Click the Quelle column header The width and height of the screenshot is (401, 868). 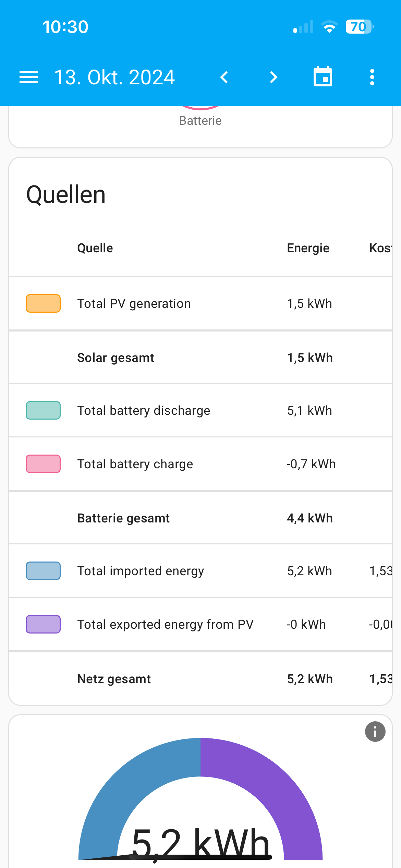pyautogui.click(x=95, y=248)
